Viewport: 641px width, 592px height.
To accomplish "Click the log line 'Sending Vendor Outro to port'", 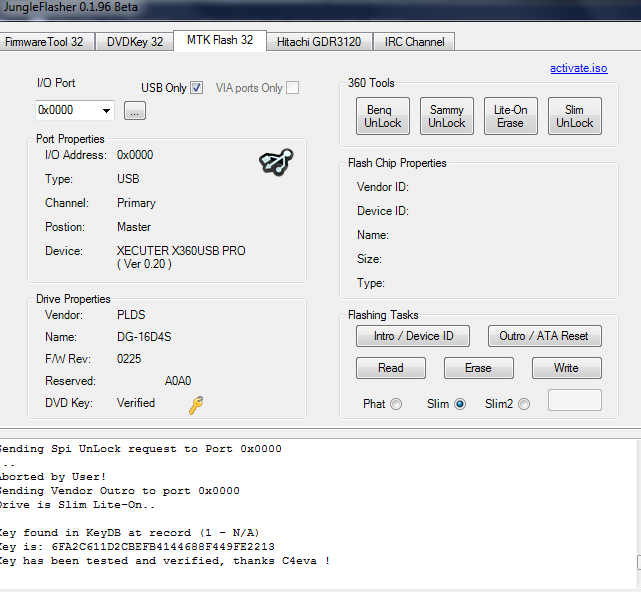I will coord(120,491).
